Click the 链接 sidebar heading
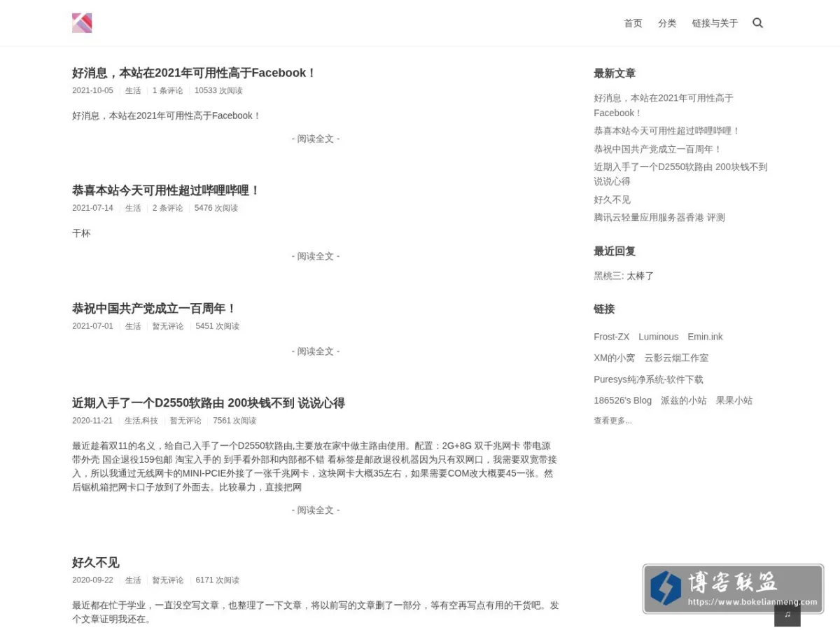840x630 pixels. (x=604, y=309)
